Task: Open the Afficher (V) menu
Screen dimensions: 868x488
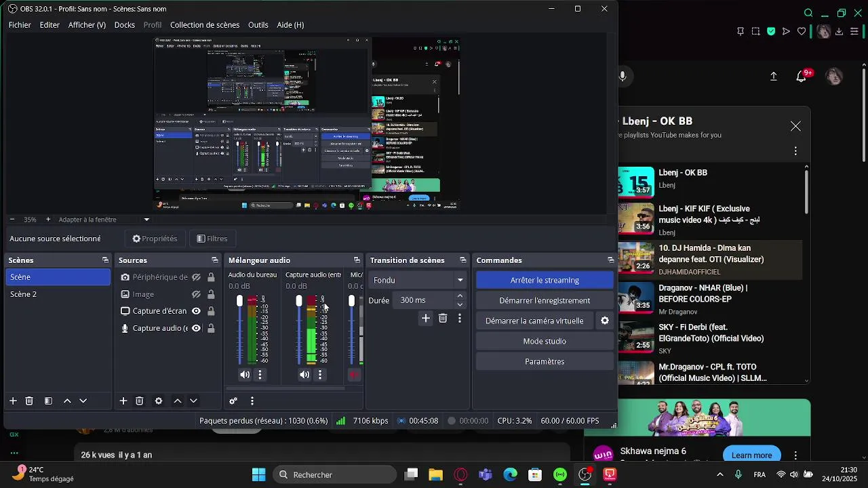Action: 87,25
